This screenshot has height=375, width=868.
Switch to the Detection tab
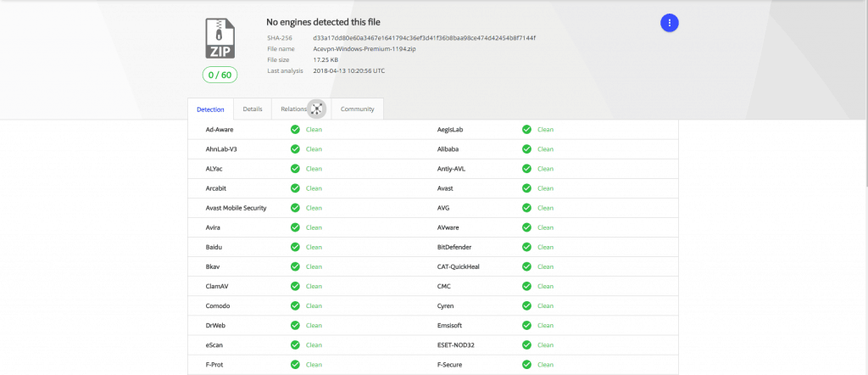(x=210, y=109)
